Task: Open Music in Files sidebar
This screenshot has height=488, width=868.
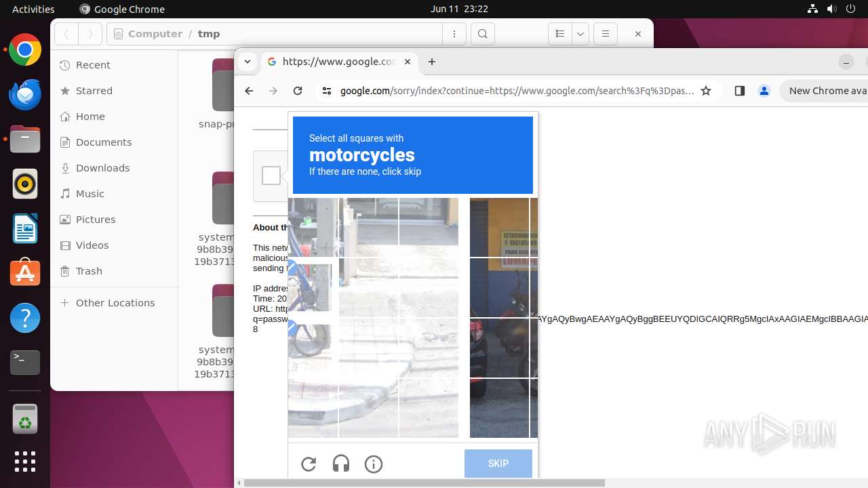Action: pyautogui.click(x=114, y=194)
